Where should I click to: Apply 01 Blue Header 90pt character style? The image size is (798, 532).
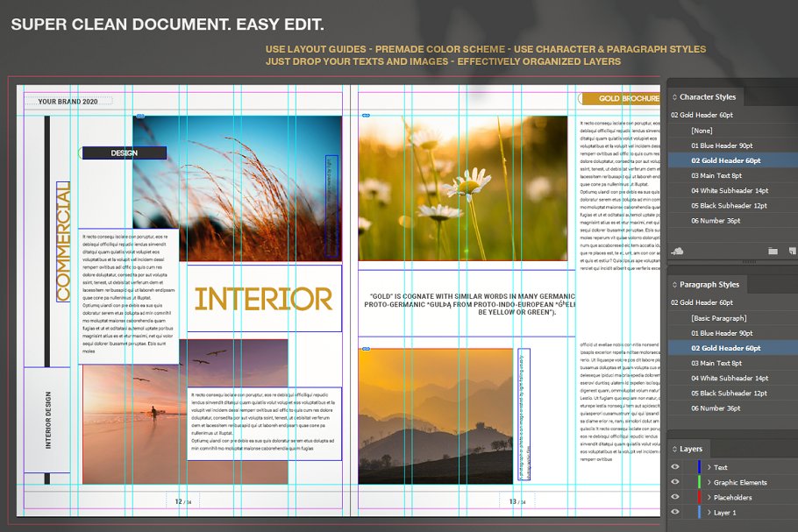(x=728, y=145)
